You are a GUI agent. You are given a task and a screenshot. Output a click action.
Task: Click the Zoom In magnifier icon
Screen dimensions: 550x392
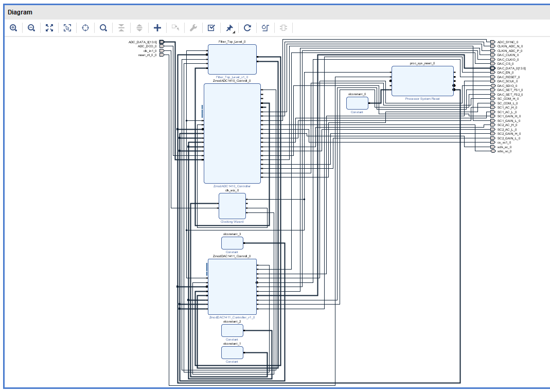(x=13, y=28)
